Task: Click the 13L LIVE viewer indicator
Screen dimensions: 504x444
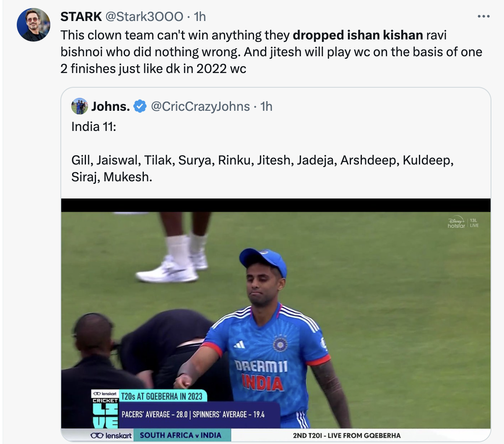Action: [474, 223]
